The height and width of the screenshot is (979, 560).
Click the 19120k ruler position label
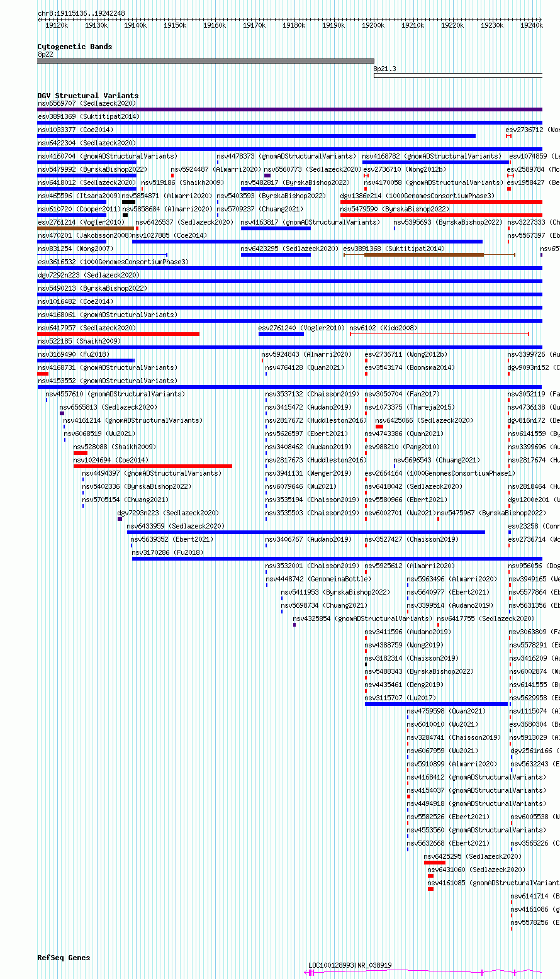[x=57, y=25]
